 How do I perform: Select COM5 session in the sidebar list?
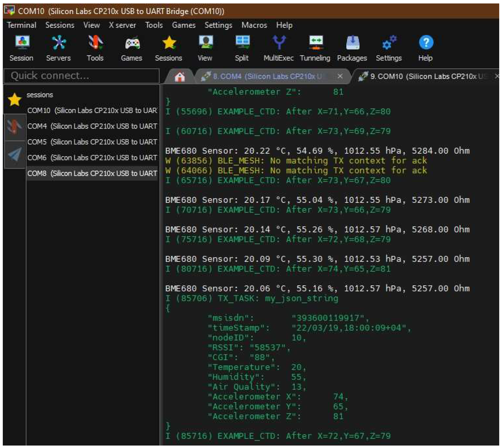pyautogui.click(x=92, y=142)
